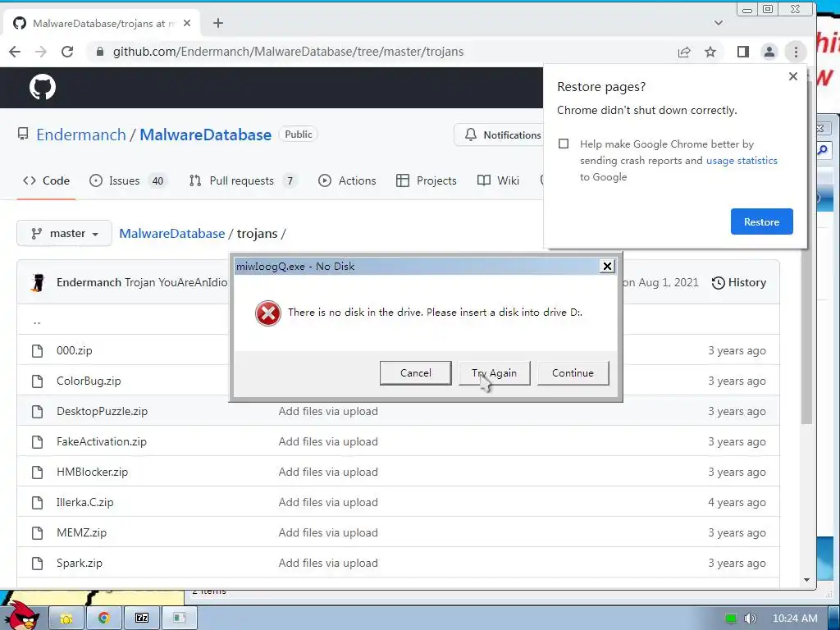Bookmark this page with the star icon
840x630 pixels.
[x=710, y=52]
